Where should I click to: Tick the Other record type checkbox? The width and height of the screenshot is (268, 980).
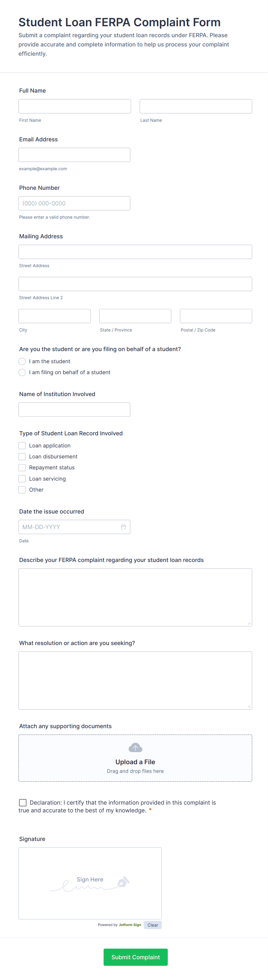pos(22,490)
